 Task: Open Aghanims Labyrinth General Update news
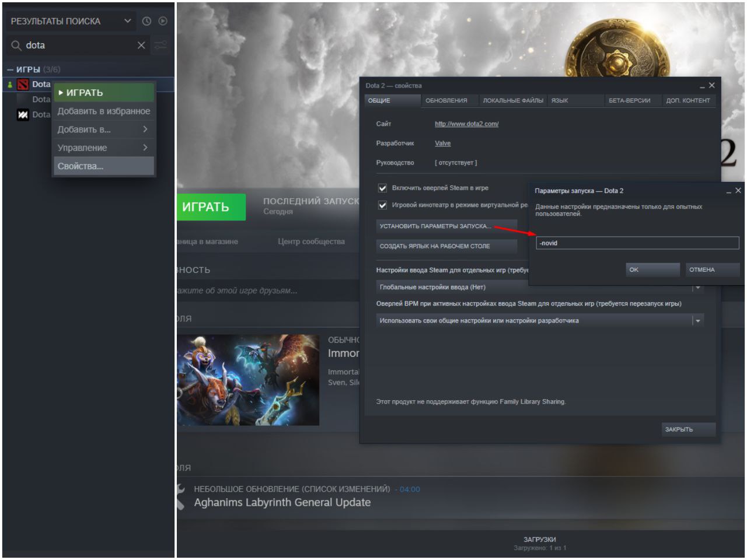click(282, 502)
